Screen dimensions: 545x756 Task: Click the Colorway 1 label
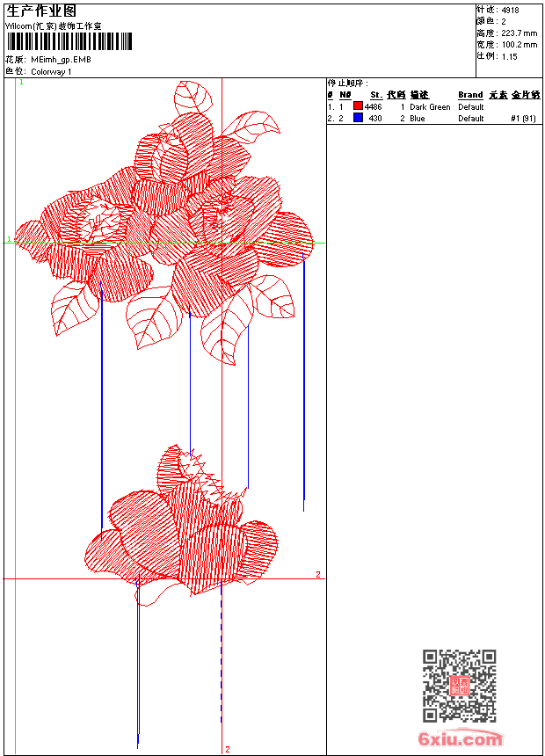[x=52, y=71]
